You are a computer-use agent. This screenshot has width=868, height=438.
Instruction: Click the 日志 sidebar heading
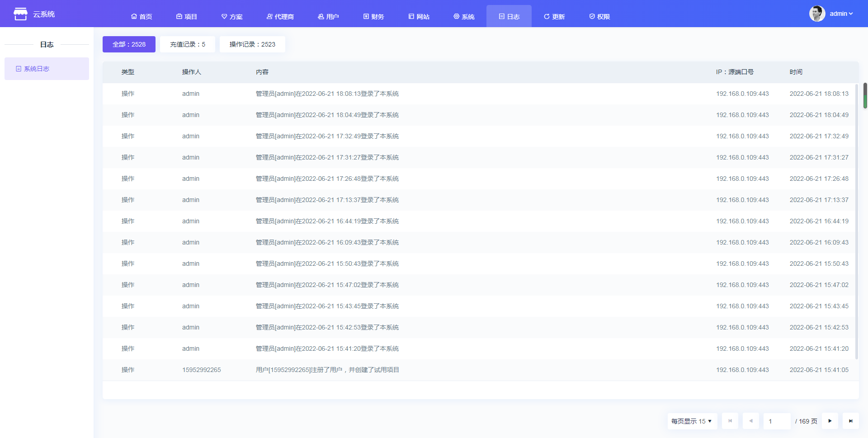coord(47,44)
